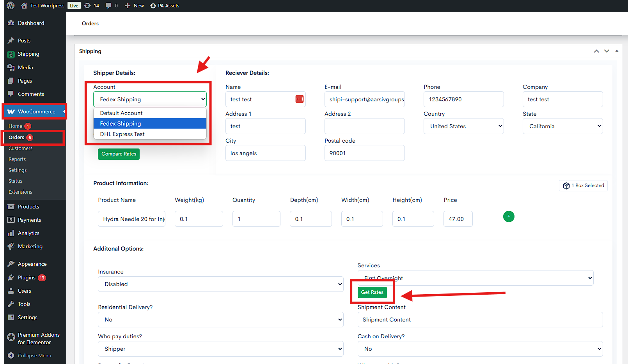Open the Account dropdown showing Fedex Shipping
628x364 pixels.
[150, 99]
